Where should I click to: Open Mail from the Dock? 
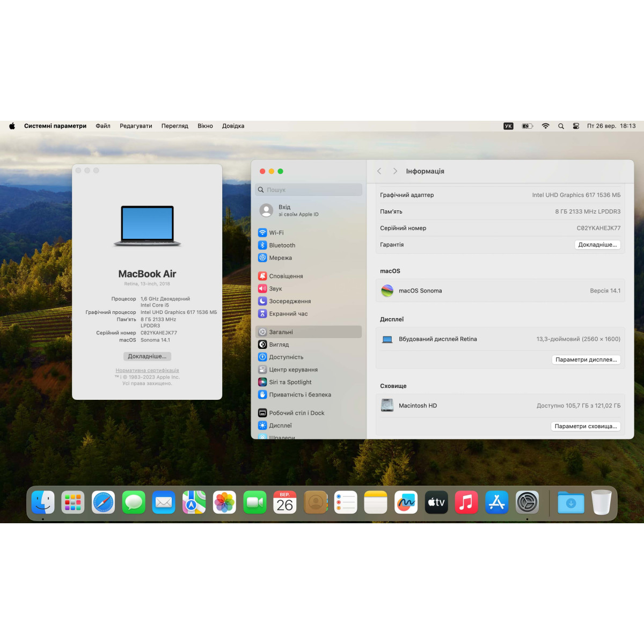click(164, 502)
